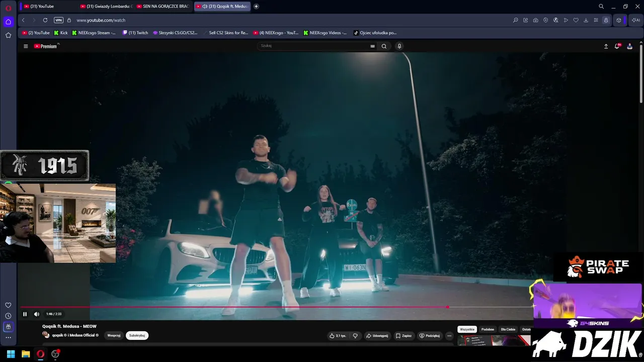Open File Explorer from taskbar
This screenshot has height=362, width=644.
(x=26, y=354)
